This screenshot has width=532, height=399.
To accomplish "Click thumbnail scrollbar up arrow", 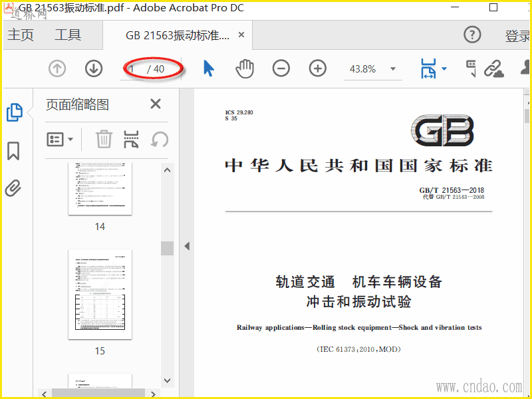I will coord(168,170).
